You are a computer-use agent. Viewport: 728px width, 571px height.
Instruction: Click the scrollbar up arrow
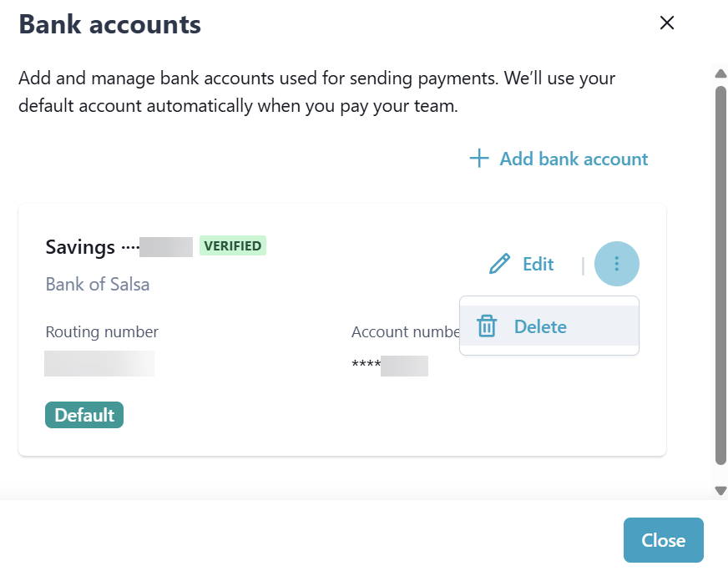(x=720, y=73)
